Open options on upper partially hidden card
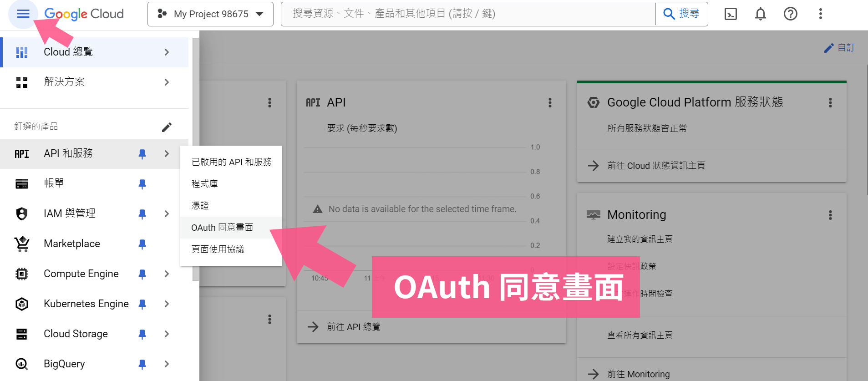Viewport: 868px width, 381px height. (x=269, y=103)
